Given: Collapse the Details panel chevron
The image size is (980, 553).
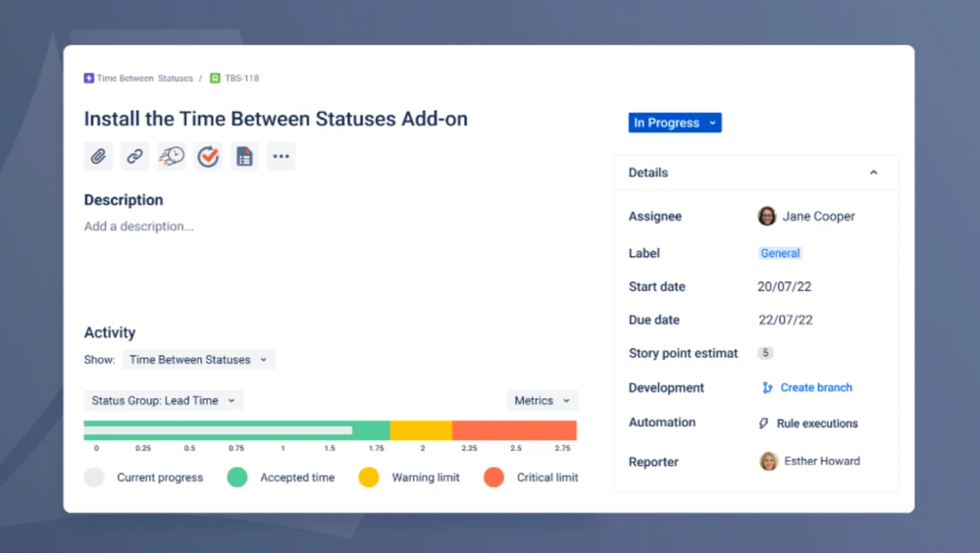Looking at the screenshot, I should tap(874, 173).
